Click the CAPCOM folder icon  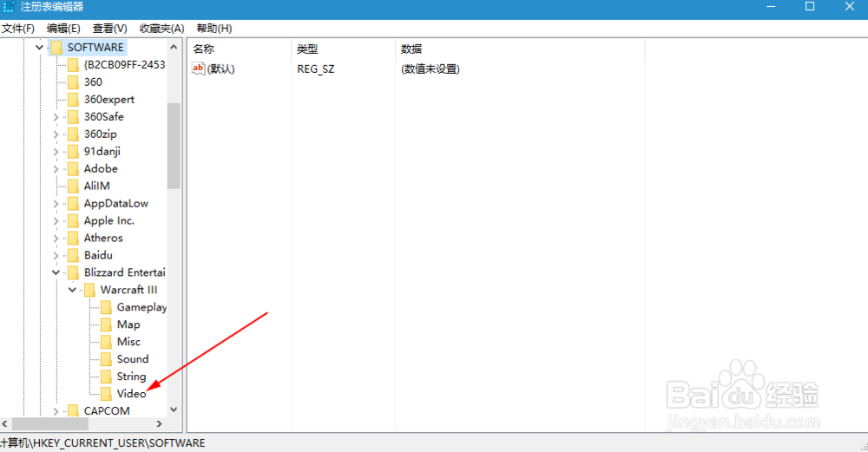coord(73,411)
